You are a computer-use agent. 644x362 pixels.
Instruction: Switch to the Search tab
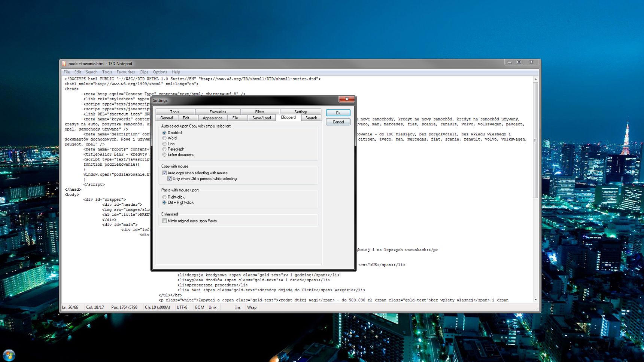[312, 118]
